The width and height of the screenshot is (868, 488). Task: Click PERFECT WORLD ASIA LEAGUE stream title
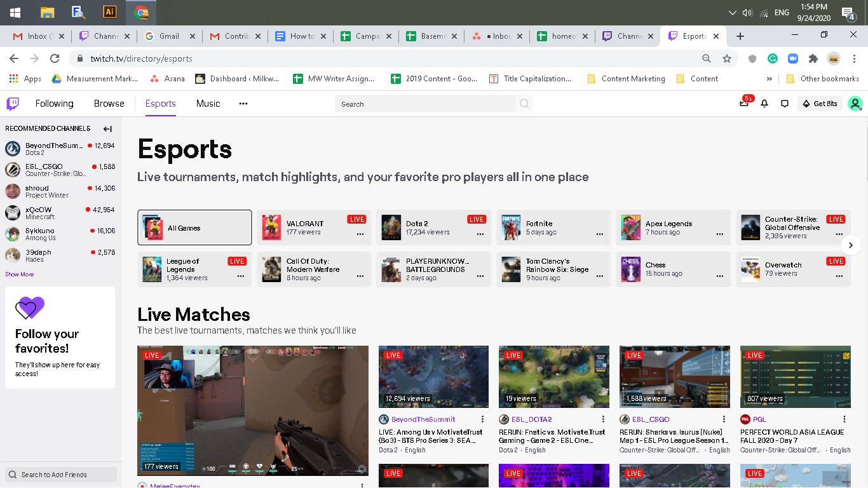click(x=792, y=436)
